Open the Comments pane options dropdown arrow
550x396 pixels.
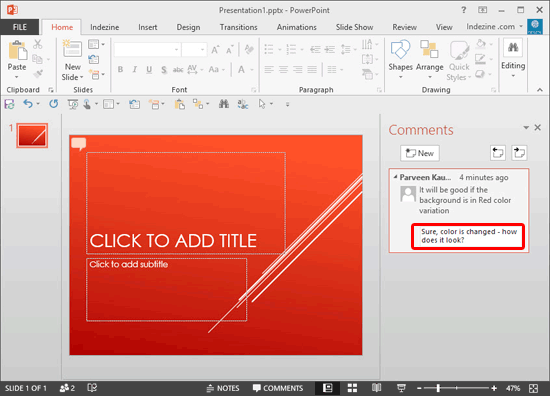click(x=526, y=127)
